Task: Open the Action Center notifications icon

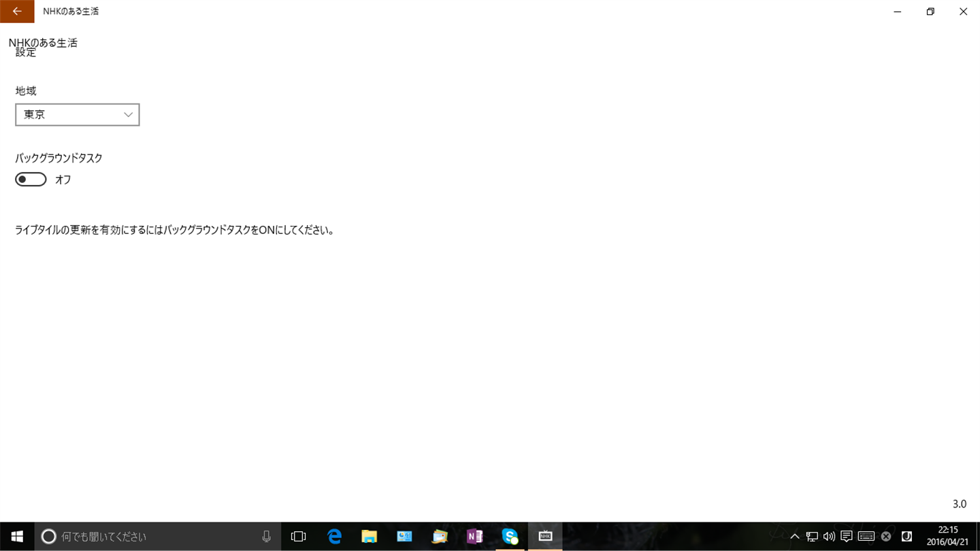Action: click(x=847, y=537)
